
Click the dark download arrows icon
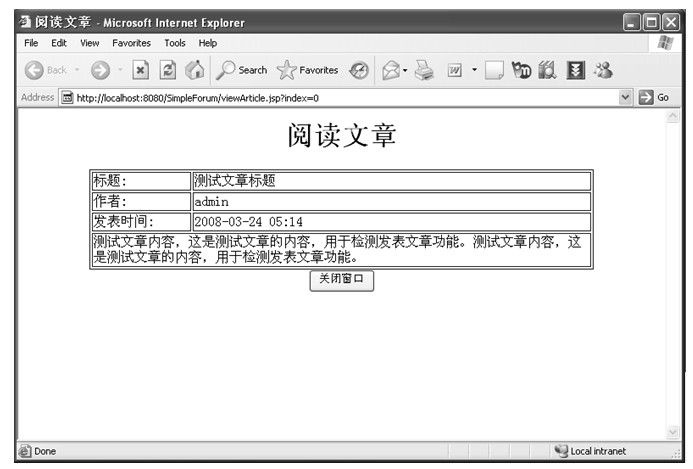click(x=575, y=70)
